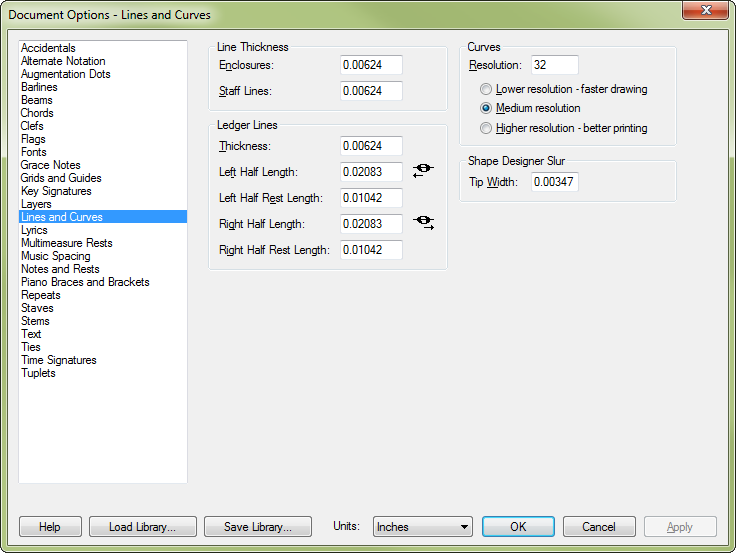Click the left half ledger line length icon
Viewport: 736px width, 553px height.
(423, 170)
